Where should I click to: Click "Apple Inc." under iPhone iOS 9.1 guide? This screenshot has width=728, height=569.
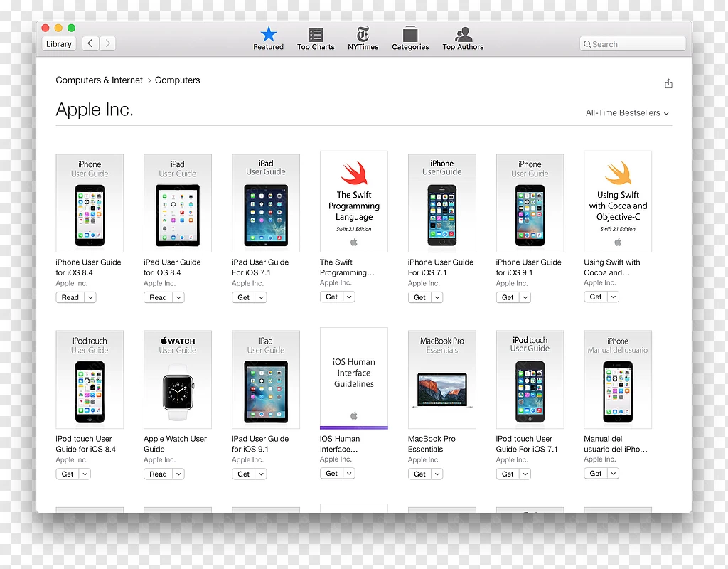click(x=512, y=283)
